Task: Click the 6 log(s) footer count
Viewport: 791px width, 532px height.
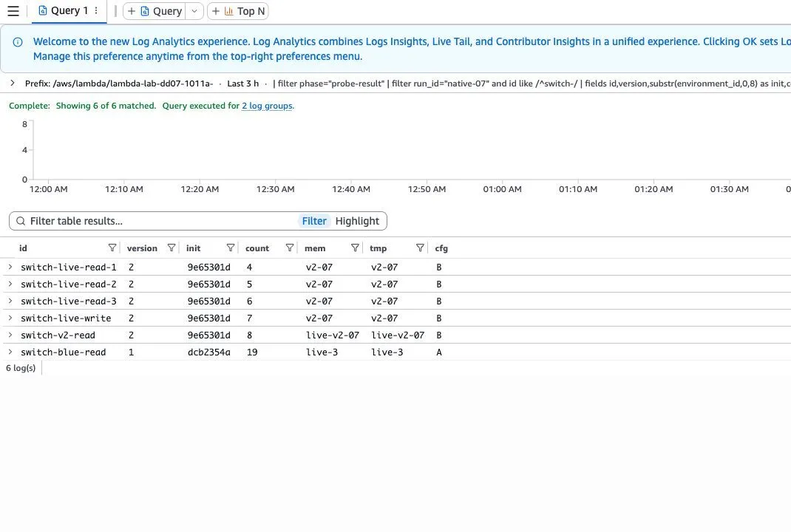Action: pyautogui.click(x=21, y=368)
